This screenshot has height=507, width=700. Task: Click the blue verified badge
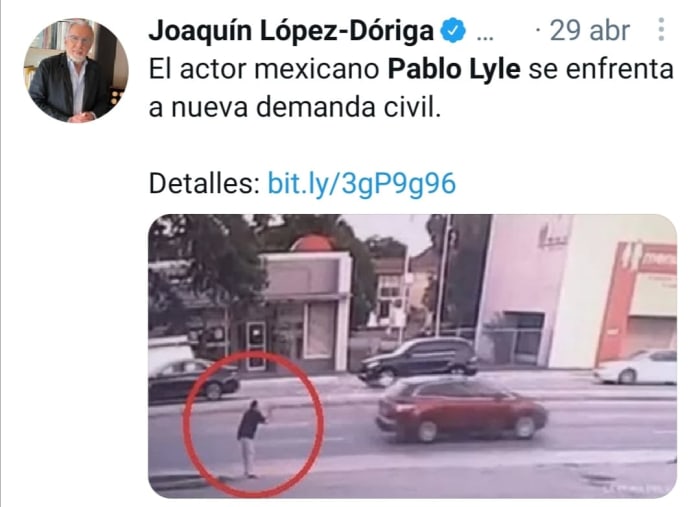click(x=453, y=30)
